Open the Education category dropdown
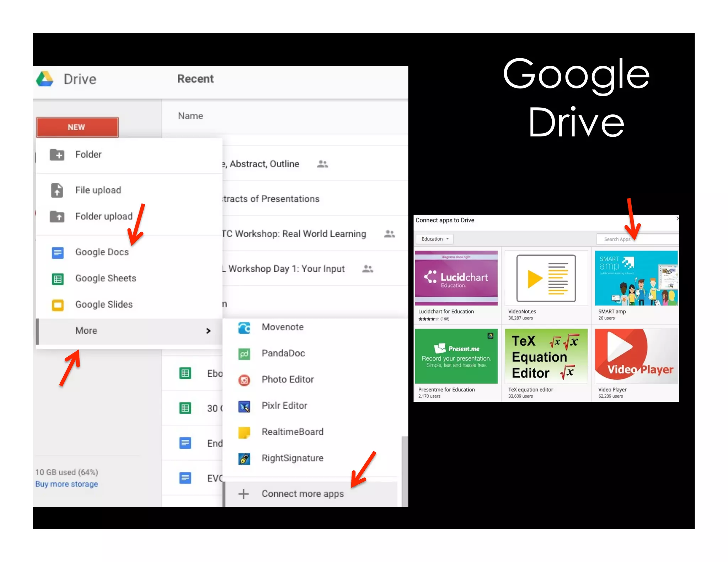The image size is (728, 562). tap(434, 239)
